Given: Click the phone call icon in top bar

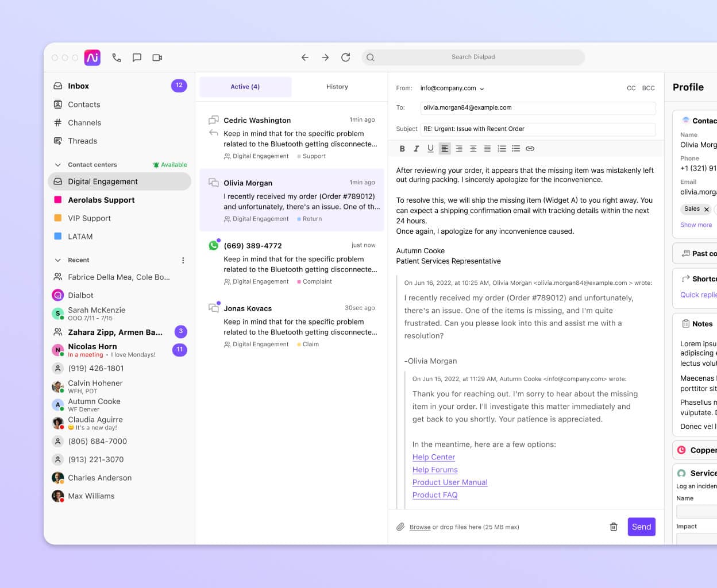Looking at the screenshot, I should click(117, 57).
